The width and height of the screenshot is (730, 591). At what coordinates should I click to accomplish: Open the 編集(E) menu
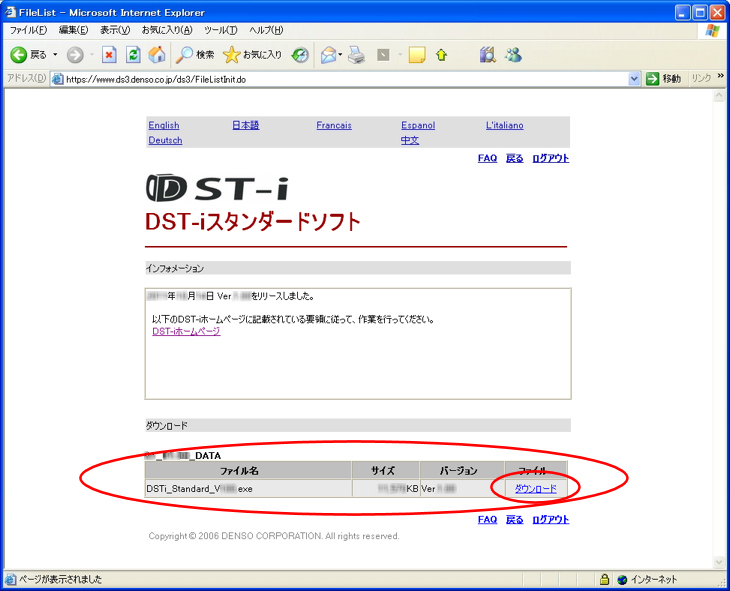click(x=74, y=30)
